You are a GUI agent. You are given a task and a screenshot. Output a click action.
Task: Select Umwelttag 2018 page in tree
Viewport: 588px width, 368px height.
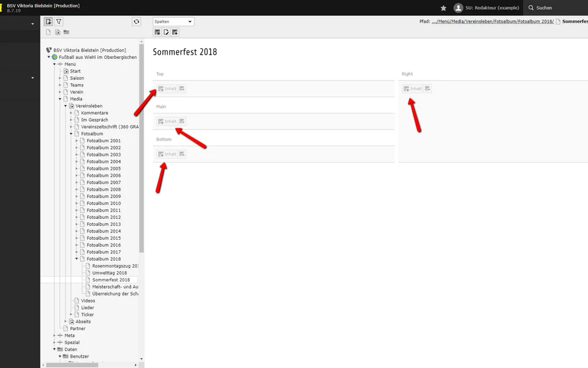pyautogui.click(x=109, y=273)
